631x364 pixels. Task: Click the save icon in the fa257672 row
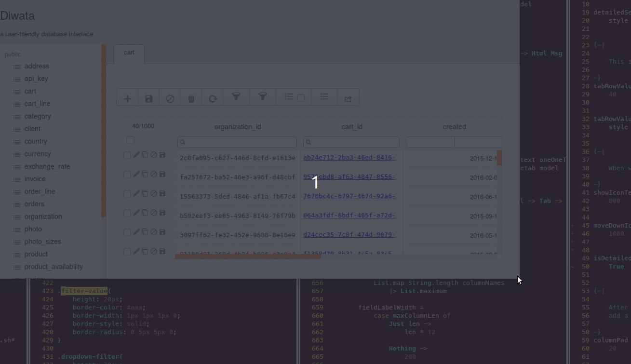[x=162, y=174]
